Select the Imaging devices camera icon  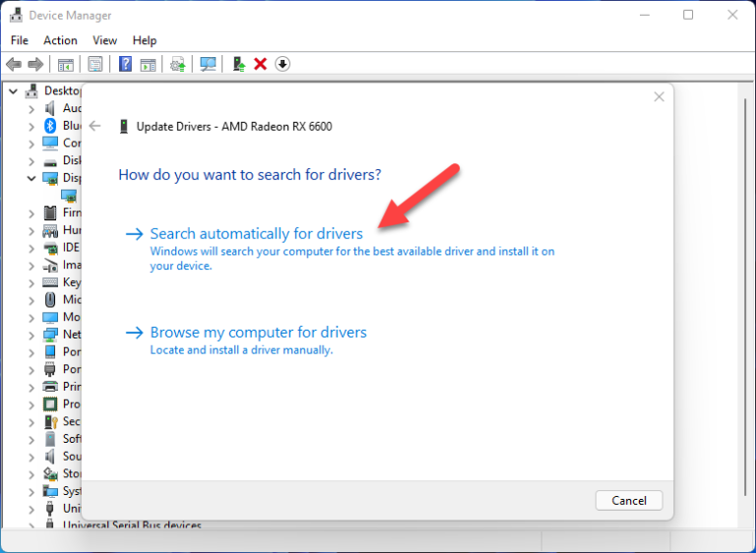click(x=50, y=265)
